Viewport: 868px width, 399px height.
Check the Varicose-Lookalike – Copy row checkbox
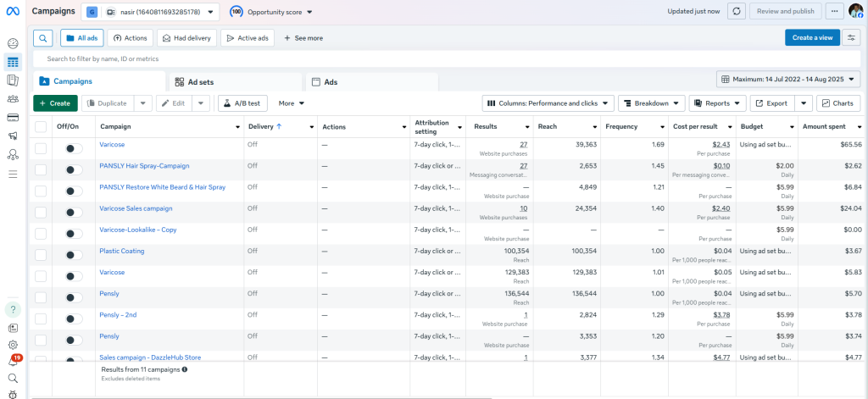[x=41, y=234]
